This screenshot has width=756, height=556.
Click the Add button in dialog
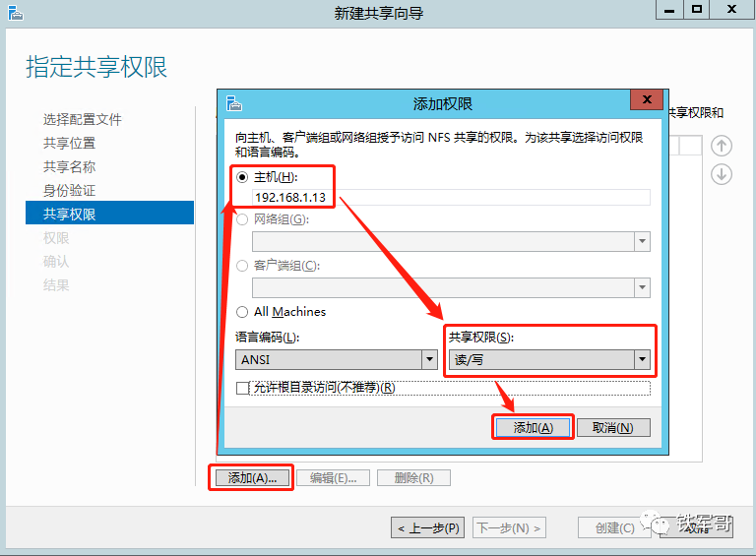(533, 427)
